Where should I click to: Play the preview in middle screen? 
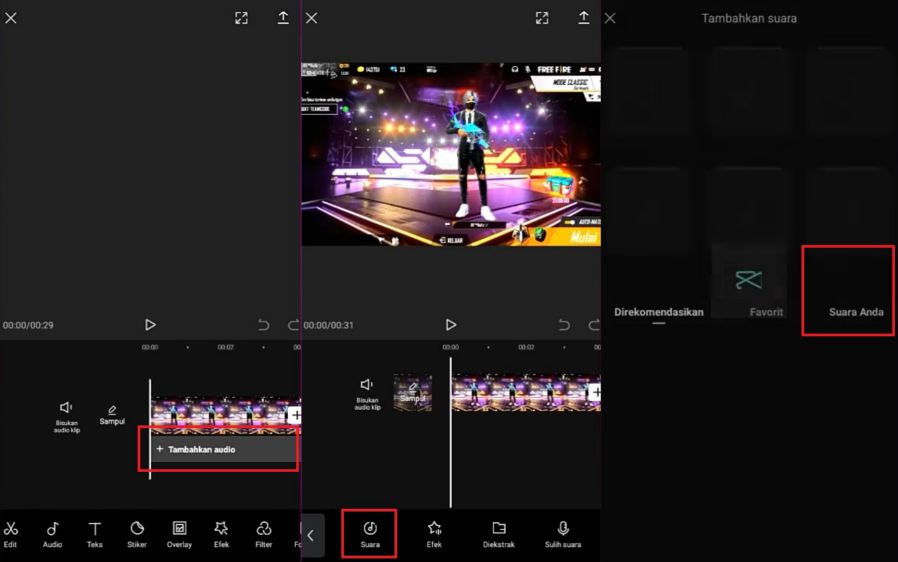[x=451, y=325]
